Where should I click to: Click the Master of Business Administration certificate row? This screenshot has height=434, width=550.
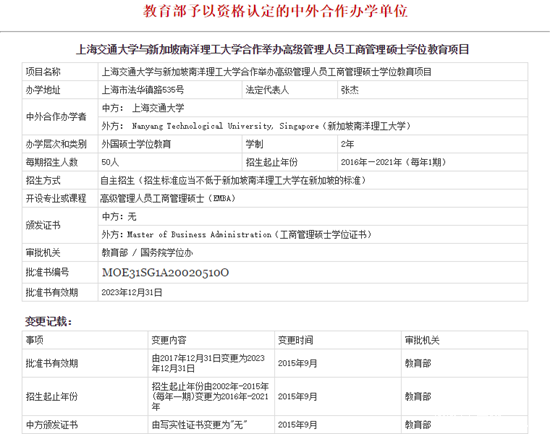[x=313, y=234]
